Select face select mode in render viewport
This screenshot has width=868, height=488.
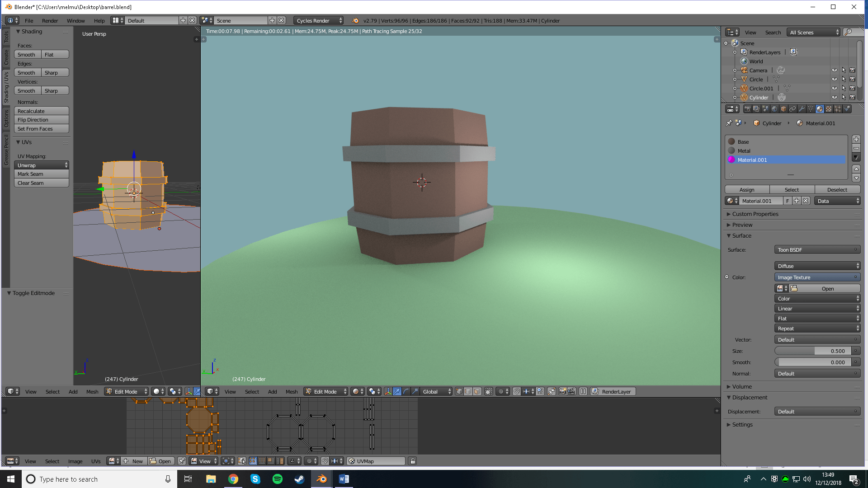click(x=477, y=392)
